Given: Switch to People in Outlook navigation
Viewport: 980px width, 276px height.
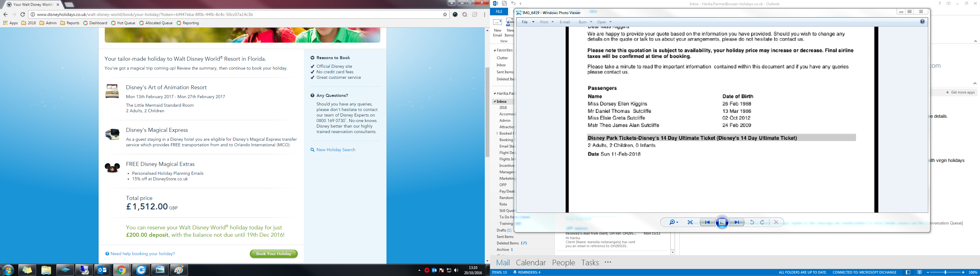Looking at the screenshot, I should 563,263.
